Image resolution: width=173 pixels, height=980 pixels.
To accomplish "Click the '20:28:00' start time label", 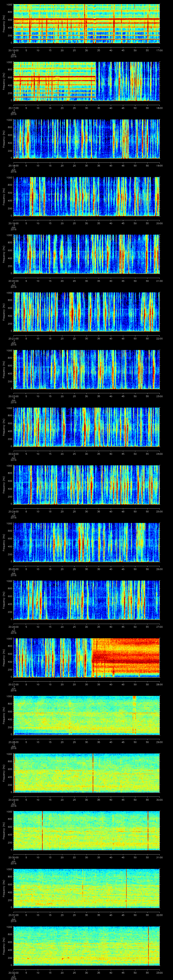I will pyautogui.click(x=14, y=742).
